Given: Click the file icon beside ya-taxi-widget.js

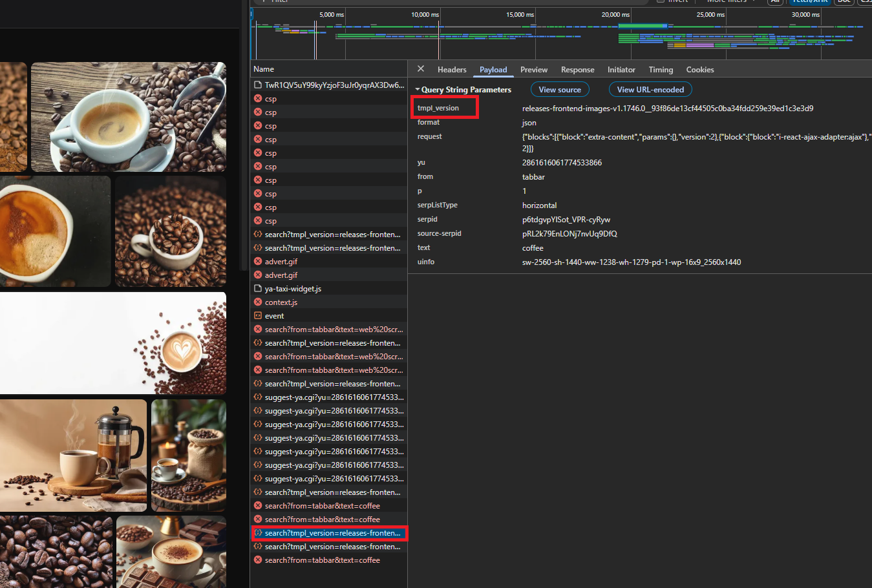Looking at the screenshot, I should pos(258,289).
